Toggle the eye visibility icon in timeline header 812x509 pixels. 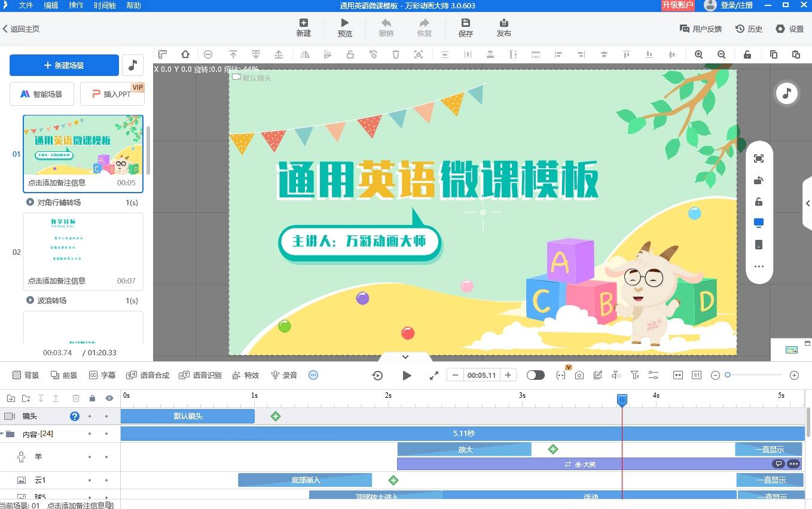click(x=109, y=398)
